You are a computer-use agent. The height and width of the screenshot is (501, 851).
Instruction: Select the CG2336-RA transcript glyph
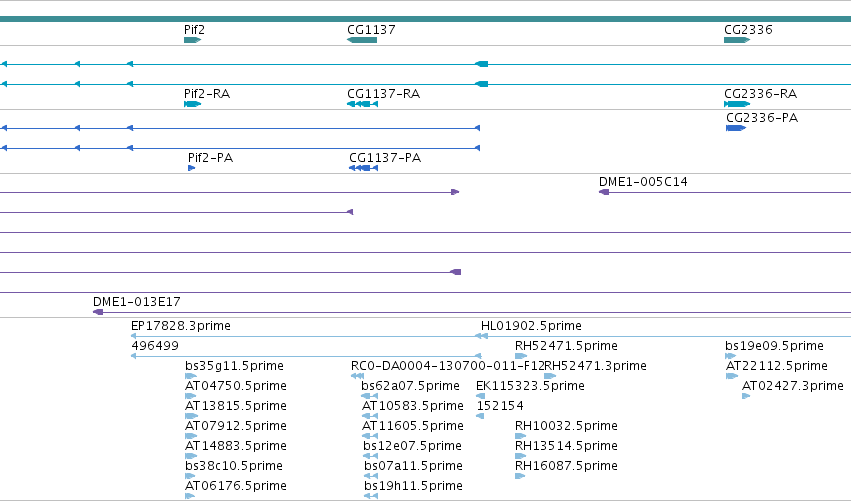(x=737, y=104)
